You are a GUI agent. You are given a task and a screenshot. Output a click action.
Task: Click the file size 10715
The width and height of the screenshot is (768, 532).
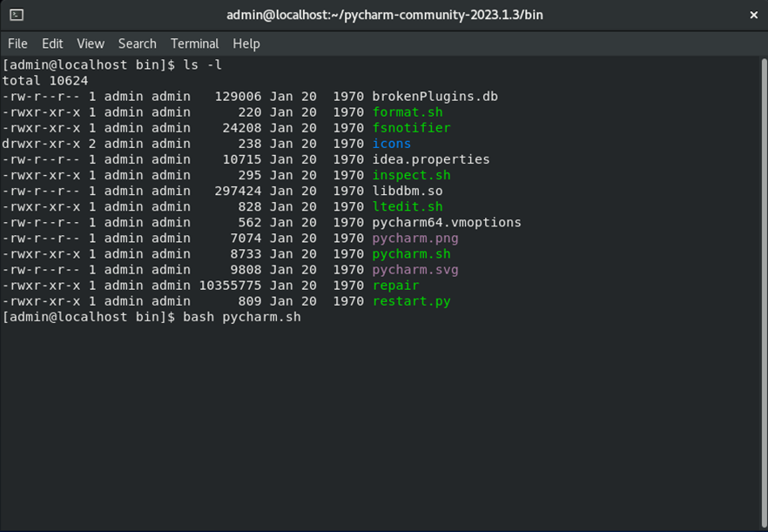(x=242, y=159)
